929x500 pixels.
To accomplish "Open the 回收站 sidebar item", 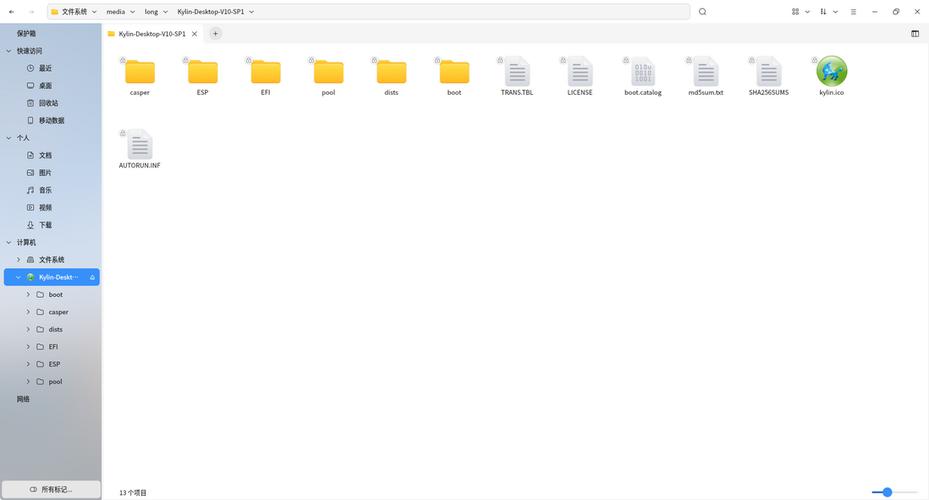I will click(x=50, y=103).
